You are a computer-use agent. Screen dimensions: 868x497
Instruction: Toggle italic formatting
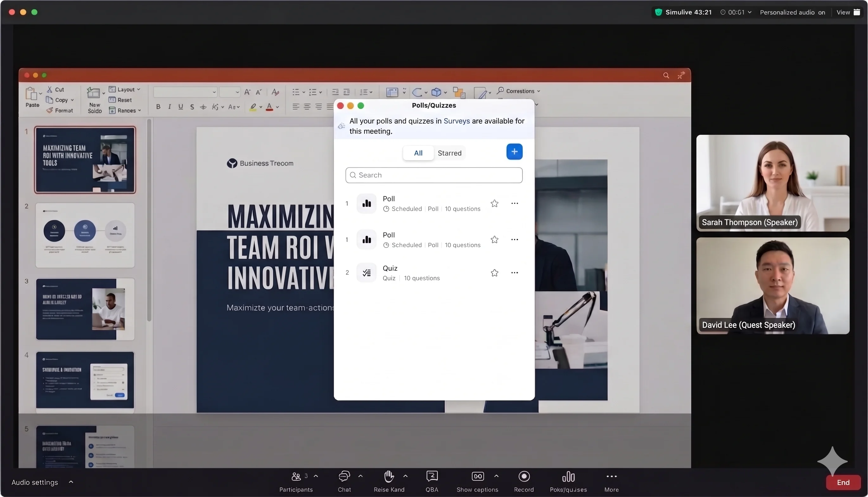[x=169, y=107]
